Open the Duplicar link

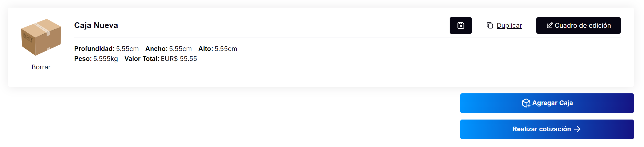[x=509, y=25]
